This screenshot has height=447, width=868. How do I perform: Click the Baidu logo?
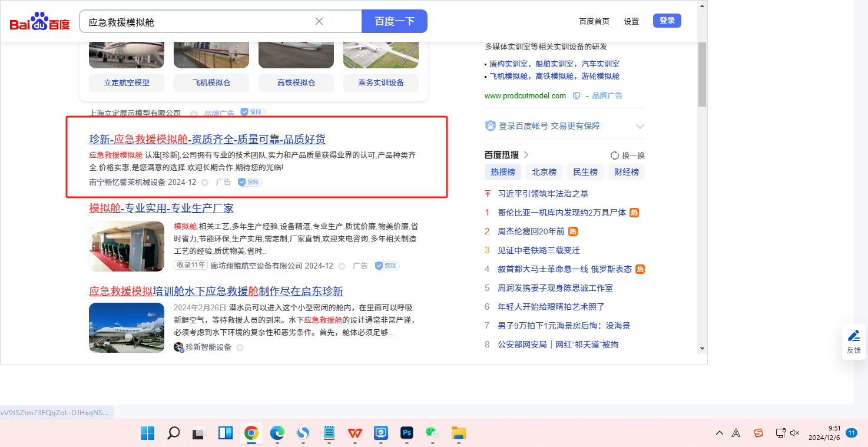(39, 22)
